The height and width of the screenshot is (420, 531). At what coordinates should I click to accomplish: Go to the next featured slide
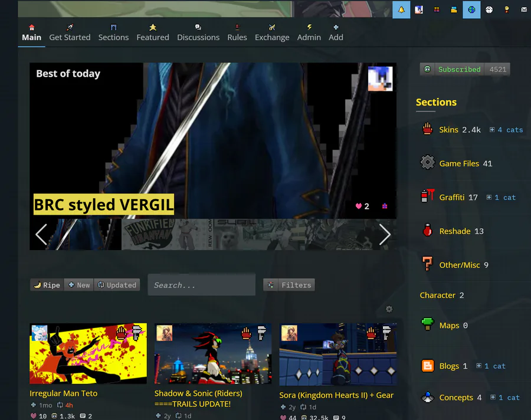tap(385, 234)
